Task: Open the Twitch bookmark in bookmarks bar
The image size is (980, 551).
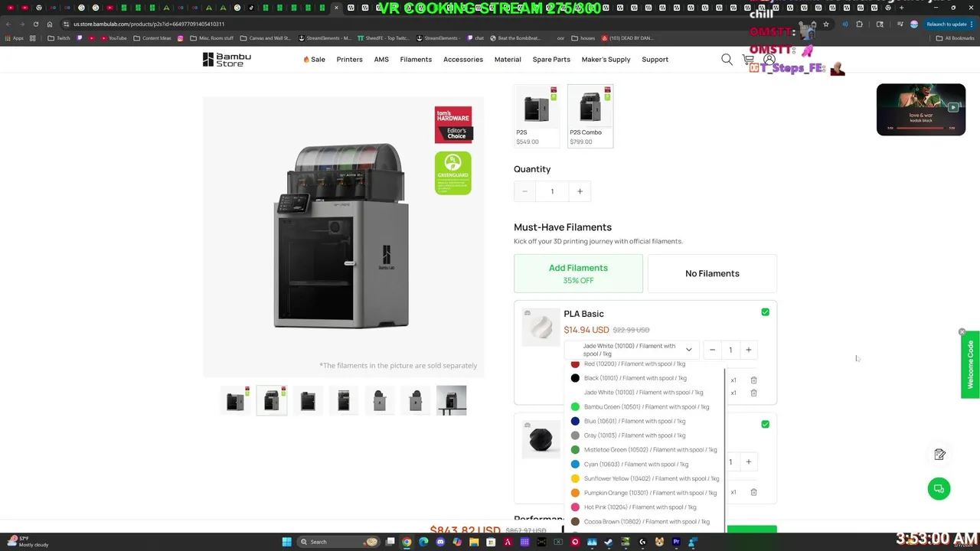Action: [58, 37]
